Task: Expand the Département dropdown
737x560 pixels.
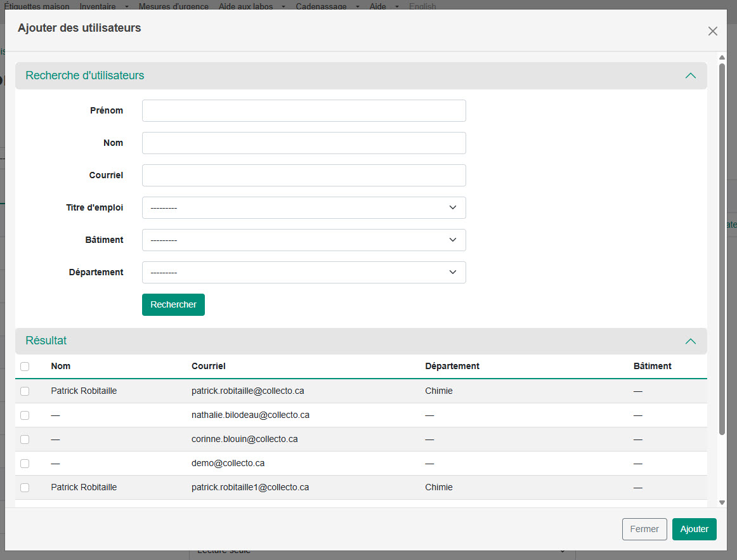Action: click(304, 272)
